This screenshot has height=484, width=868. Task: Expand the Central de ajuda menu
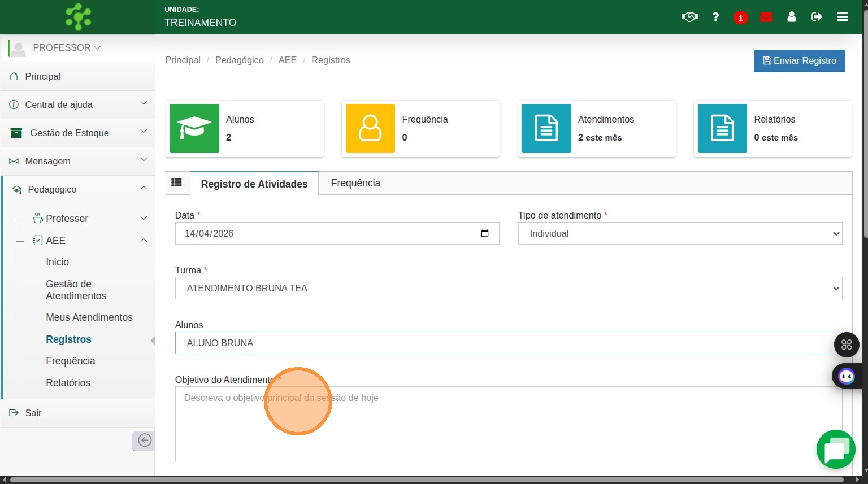point(77,104)
